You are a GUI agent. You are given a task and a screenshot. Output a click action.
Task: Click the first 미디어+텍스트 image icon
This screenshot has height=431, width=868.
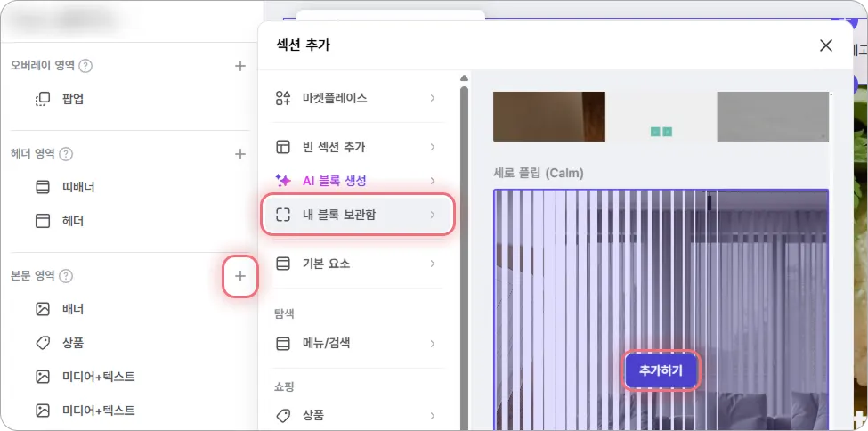pos(43,377)
